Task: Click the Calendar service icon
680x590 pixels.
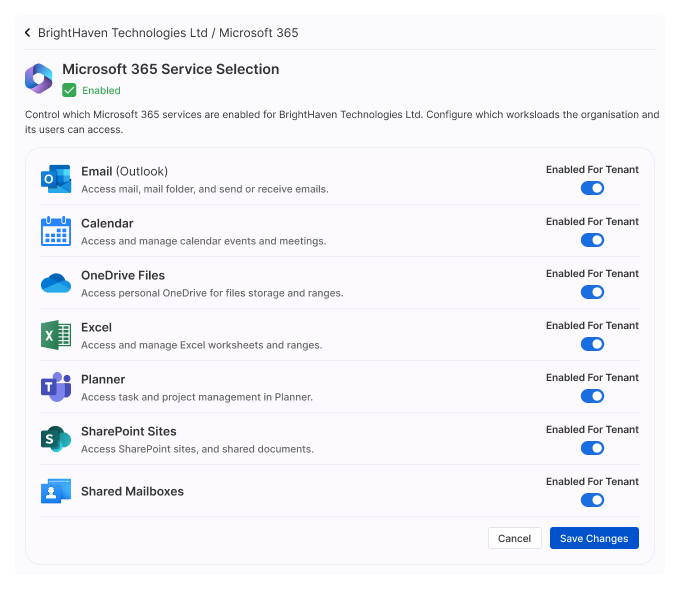Action: 56,231
